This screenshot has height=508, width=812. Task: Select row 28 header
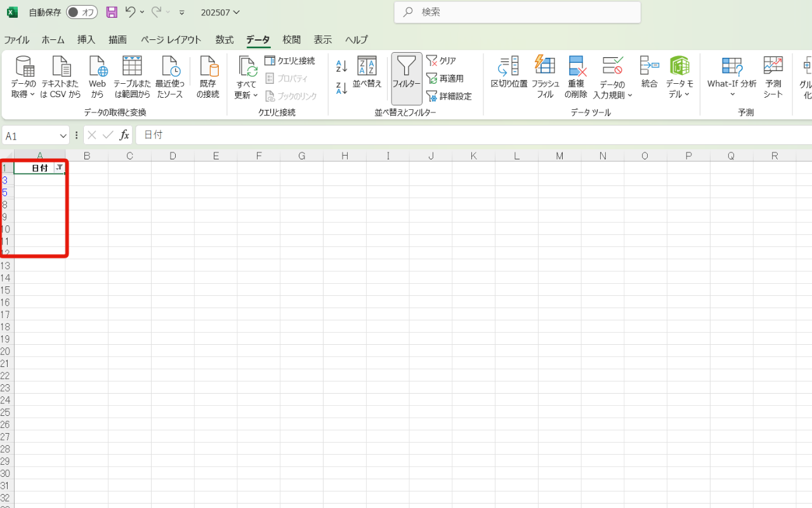tap(6, 450)
